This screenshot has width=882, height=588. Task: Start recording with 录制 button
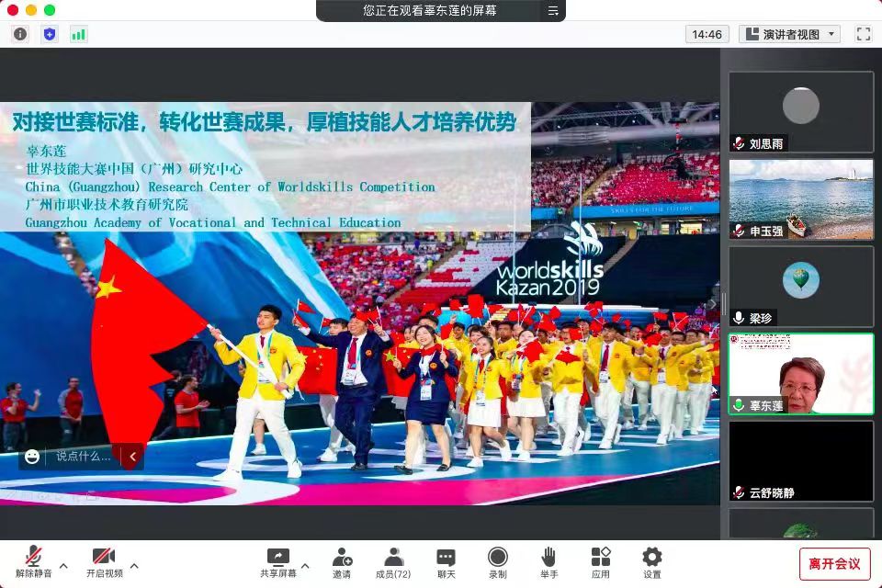click(x=497, y=562)
